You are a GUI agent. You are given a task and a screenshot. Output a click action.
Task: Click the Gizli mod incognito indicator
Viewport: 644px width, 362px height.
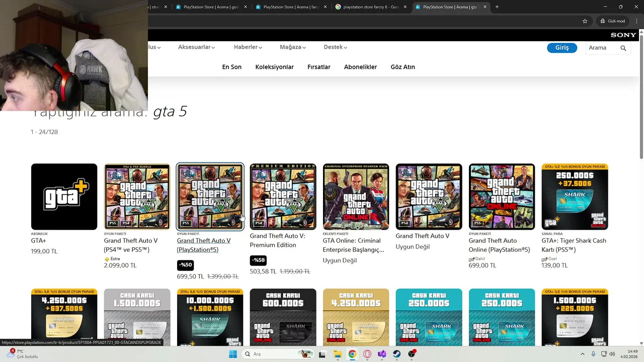click(x=612, y=21)
